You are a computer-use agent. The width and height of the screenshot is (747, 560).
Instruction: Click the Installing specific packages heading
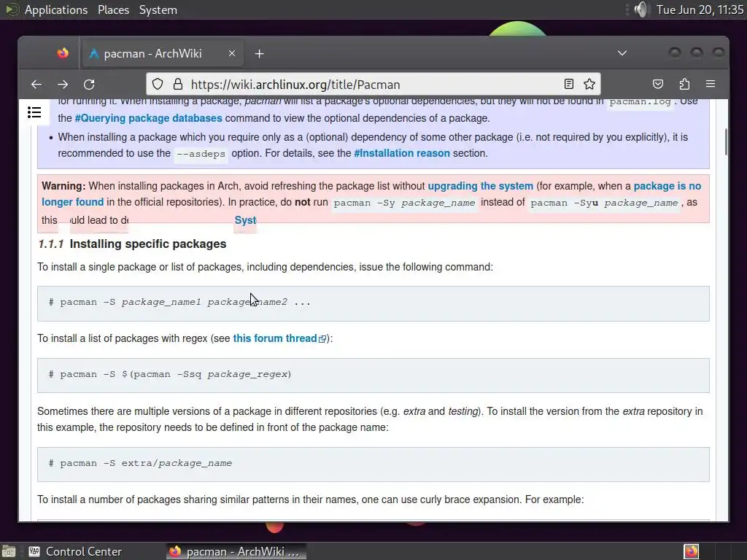tap(147, 244)
